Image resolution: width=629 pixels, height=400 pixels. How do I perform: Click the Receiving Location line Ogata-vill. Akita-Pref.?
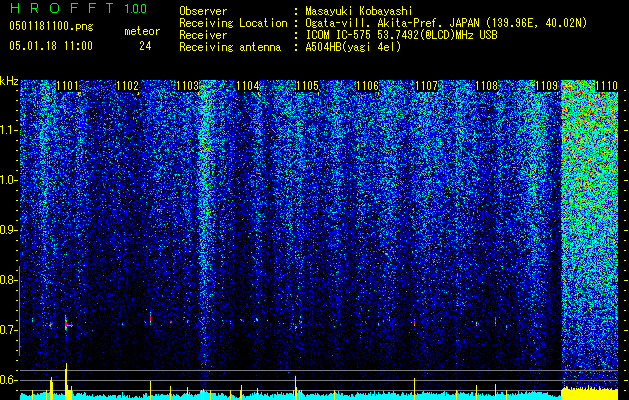click(x=446, y=23)
